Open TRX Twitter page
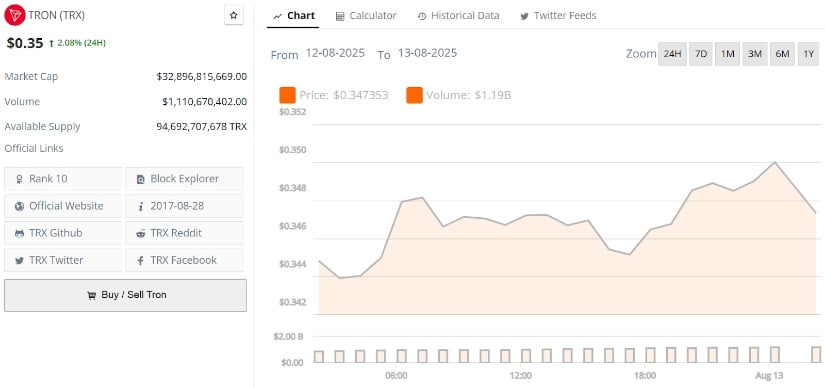 click(63, 260)
